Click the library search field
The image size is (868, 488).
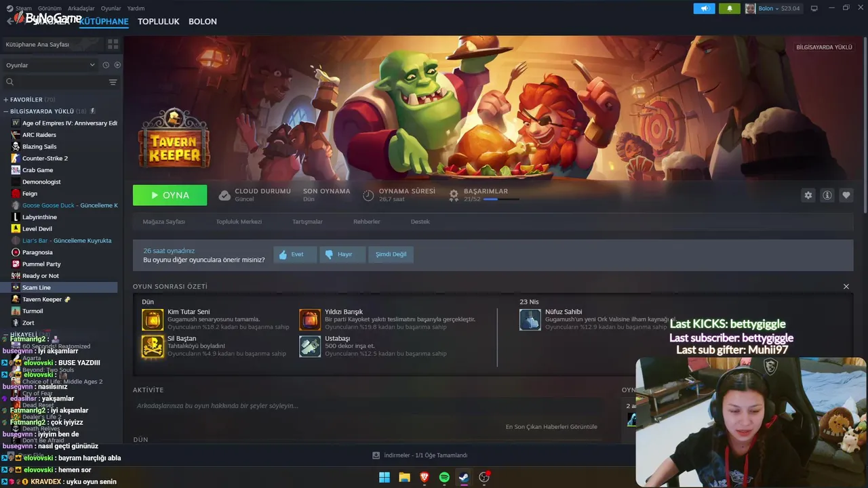[x=54, y=82]
